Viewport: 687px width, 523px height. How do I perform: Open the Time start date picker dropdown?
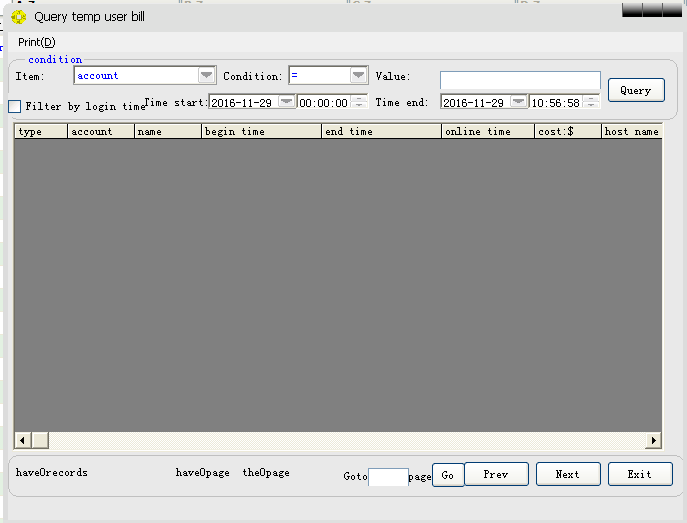coord(287,102)
